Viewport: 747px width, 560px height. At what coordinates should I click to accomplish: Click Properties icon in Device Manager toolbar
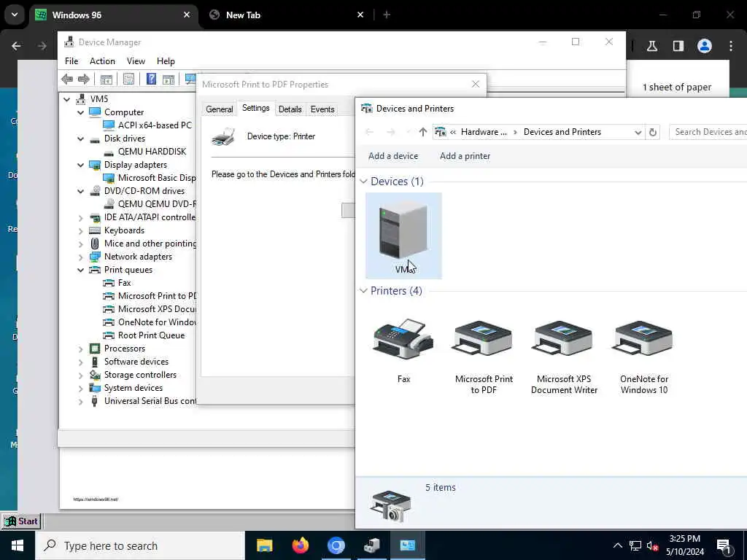click(x=128, y=79)
